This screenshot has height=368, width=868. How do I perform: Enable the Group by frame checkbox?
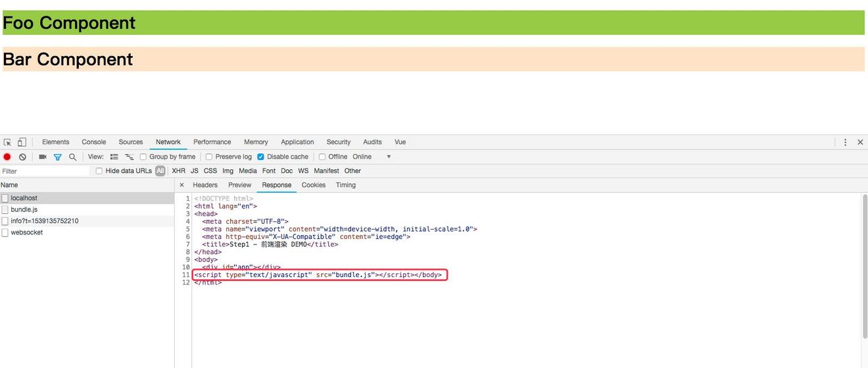click(143, 157)
